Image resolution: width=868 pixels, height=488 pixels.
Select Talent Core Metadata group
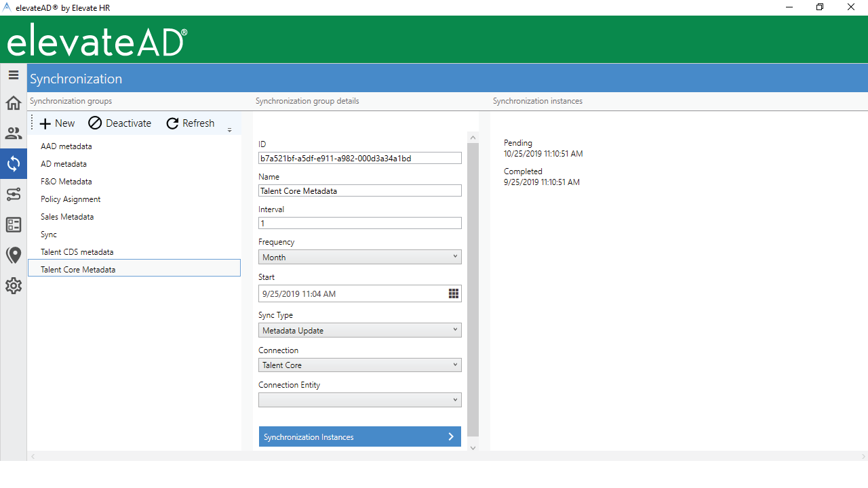134,268
